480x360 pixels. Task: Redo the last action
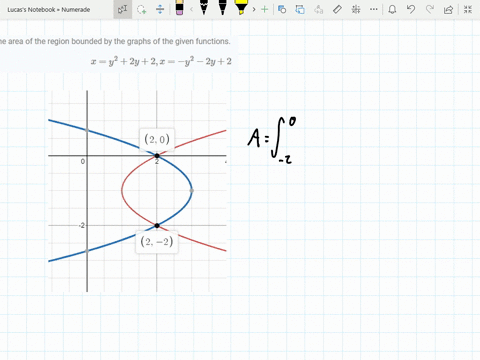coord(430,9)
